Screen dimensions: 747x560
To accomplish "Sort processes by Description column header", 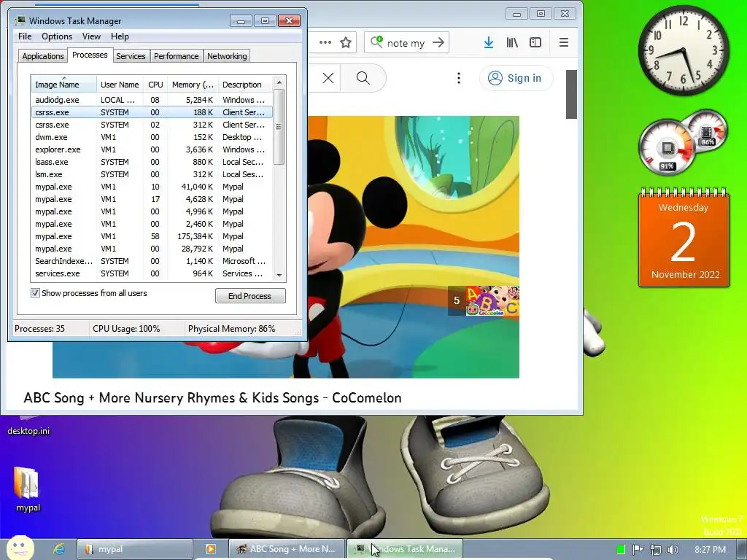I will [245, 85].
